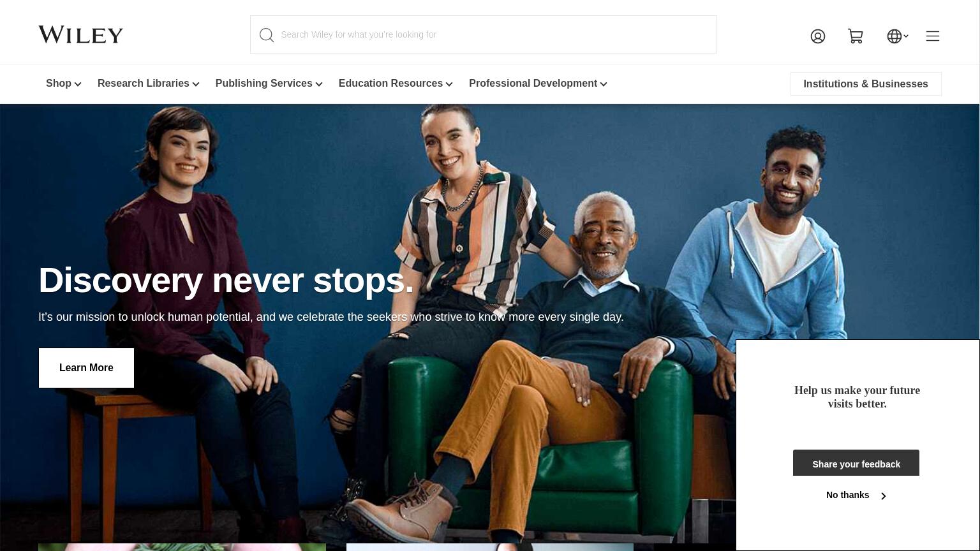The width and height of the screenshot is (980, 551).
Task: Focus the Search Wiley input field
Action: tap(484, 34)
